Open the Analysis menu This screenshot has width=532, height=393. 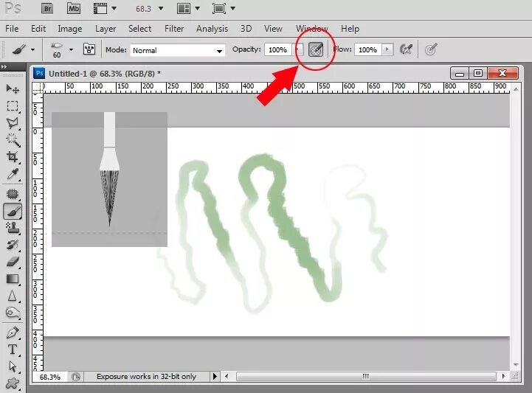[x=212, y=29]
